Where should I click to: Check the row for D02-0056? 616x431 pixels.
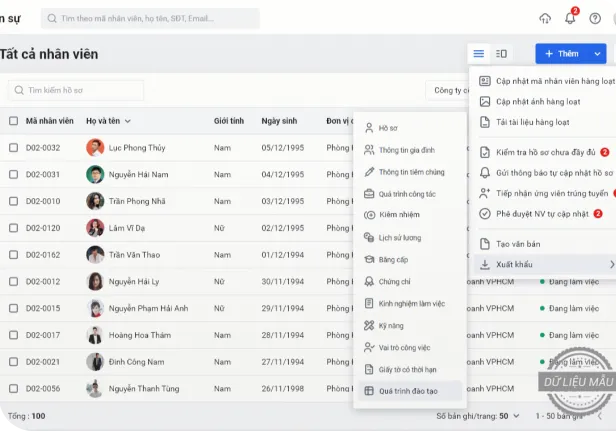13,388
